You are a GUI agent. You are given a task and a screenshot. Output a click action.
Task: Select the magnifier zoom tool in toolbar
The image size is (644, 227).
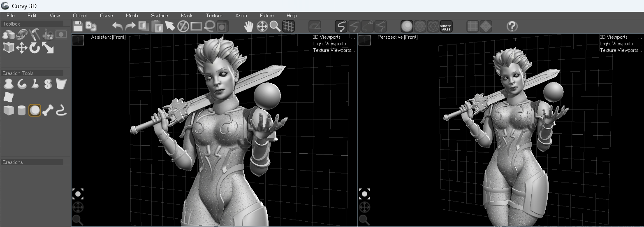(275, 26)
